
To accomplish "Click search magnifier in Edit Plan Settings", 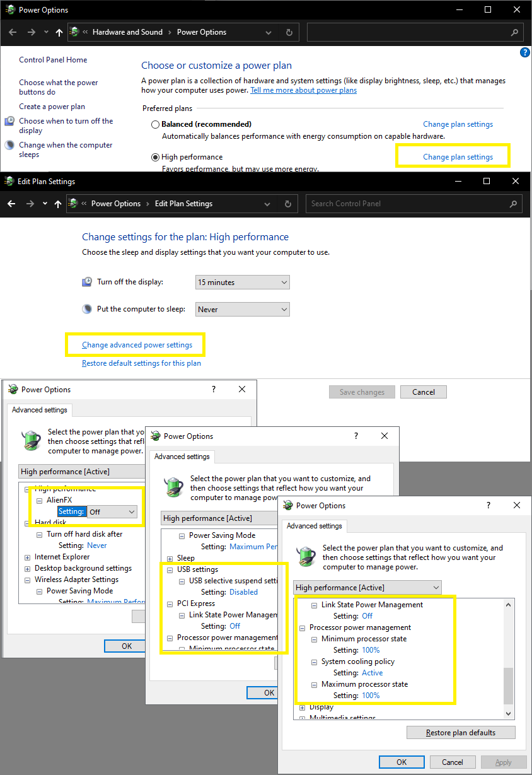I will tap(514, 204).
